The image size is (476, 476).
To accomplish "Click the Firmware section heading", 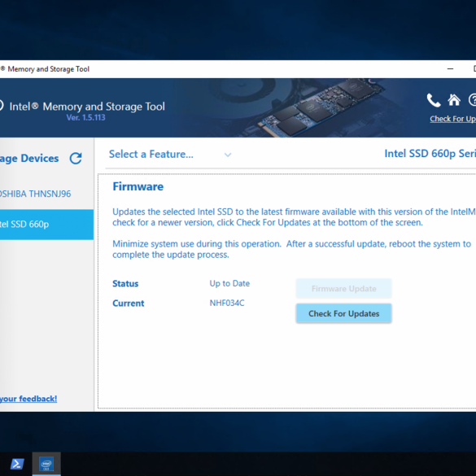I will pos(138,186).
